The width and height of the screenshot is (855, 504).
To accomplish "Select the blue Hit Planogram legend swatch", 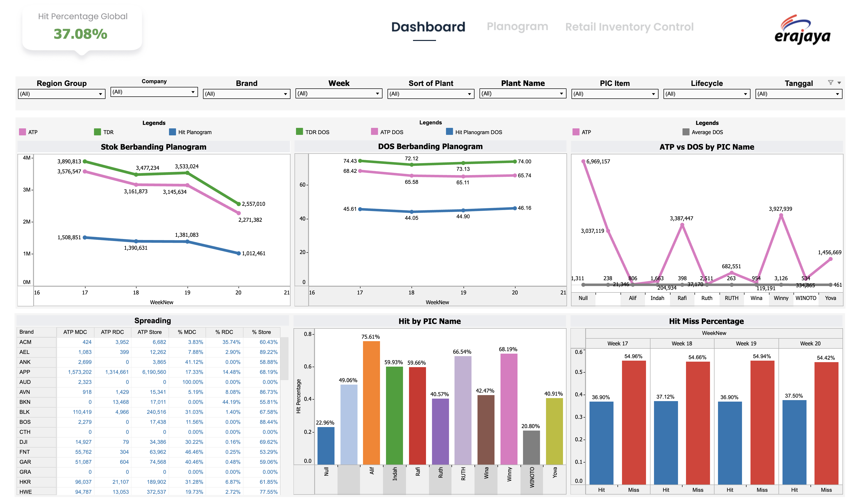I will pyautogui.click(x=172, y=132).
